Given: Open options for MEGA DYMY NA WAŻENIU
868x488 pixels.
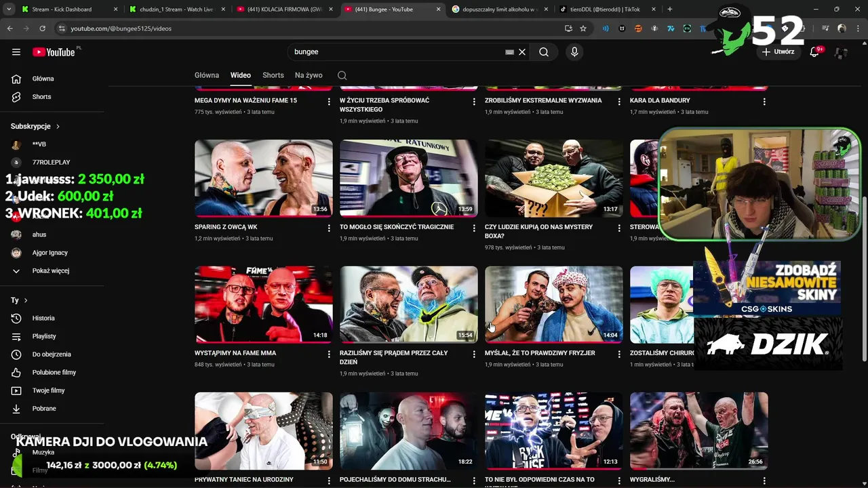Looking at the screenshot, I should (329, 102).
